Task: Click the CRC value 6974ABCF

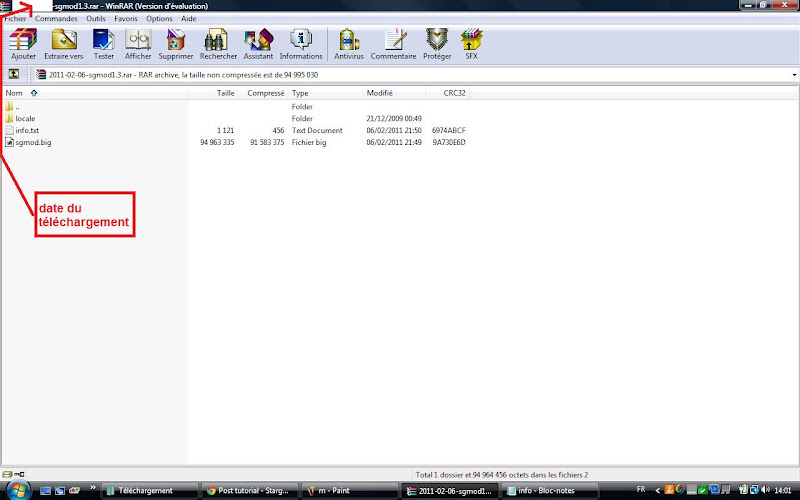Action: click(x=448, y=131)
